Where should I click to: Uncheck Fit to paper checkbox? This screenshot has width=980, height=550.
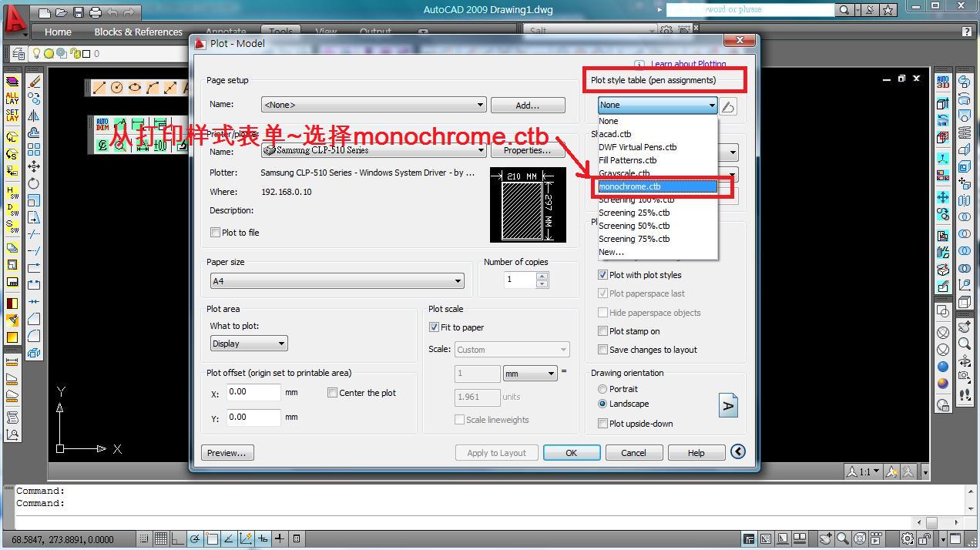click(x=434, y=327)
